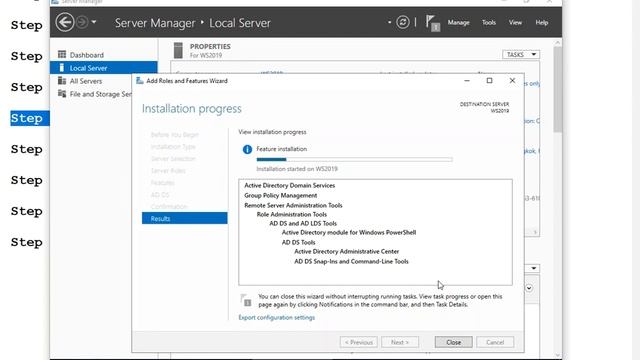Select the Group Policy Management entry
The height and width of the screenshot is (360, 640).
pos(281,196)
